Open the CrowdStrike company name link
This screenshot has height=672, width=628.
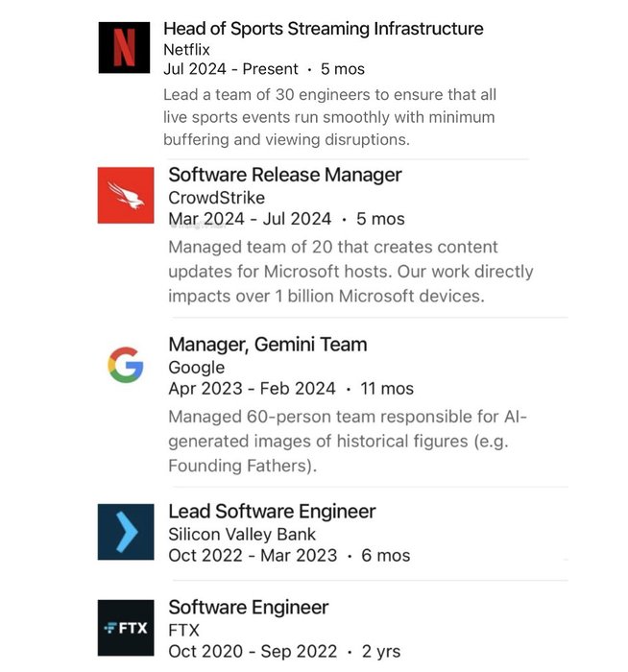pos(216,198)
